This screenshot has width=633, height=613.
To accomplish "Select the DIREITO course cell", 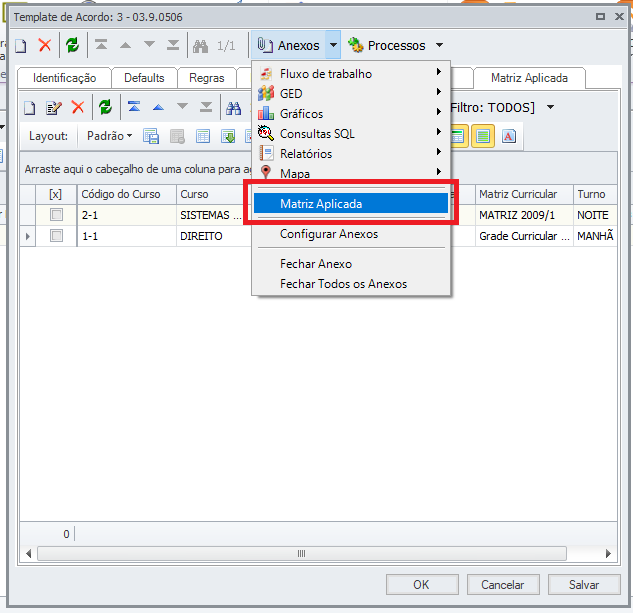I will 214,236.
